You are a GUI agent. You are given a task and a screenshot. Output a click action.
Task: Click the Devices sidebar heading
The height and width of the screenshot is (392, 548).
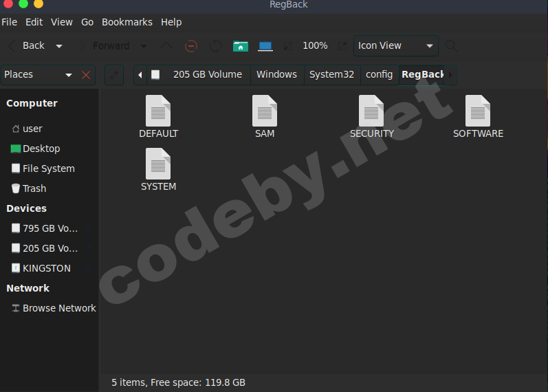pos(27,208)
